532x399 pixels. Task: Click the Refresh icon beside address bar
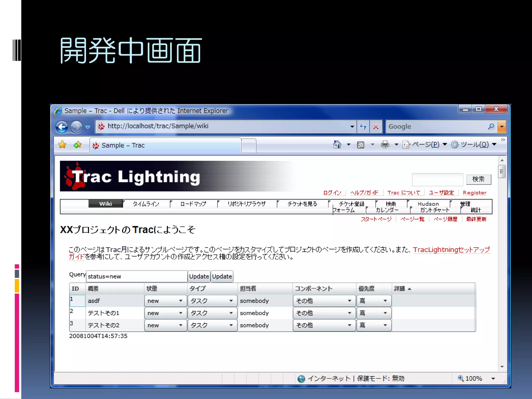(363, 127)
